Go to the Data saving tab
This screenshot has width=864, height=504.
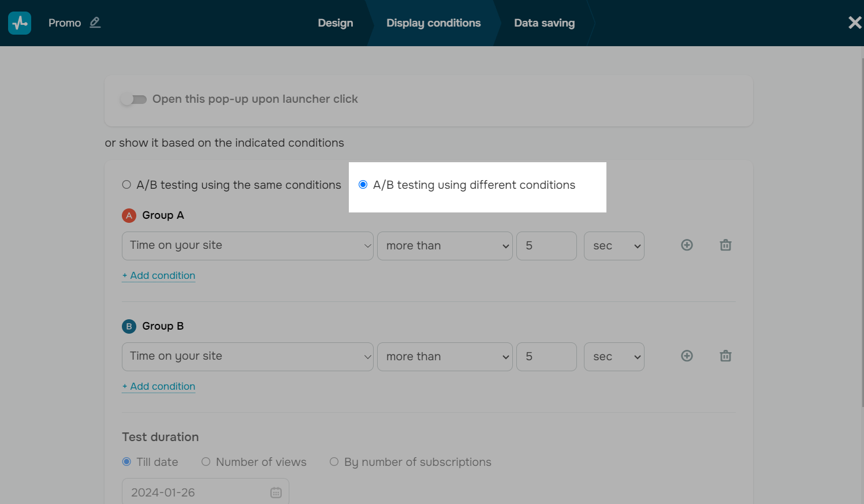pyautogui.click(x=544, y=23)
